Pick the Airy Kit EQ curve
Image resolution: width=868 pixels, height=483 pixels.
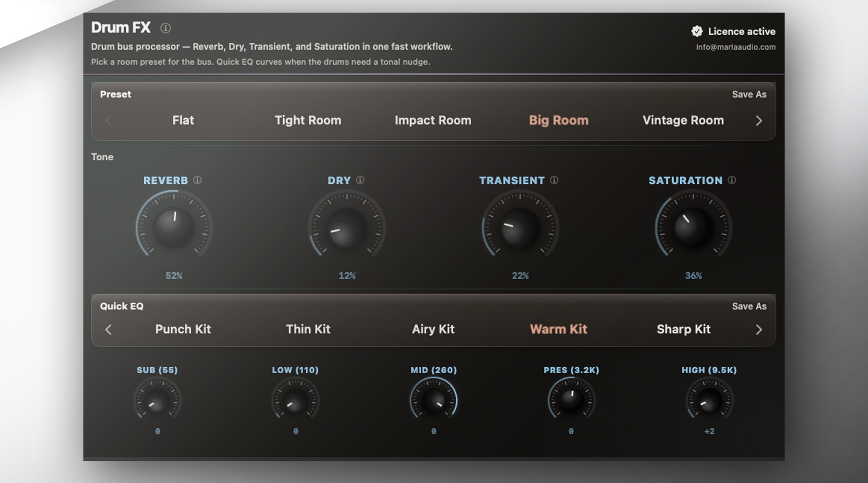click(433, 329)
